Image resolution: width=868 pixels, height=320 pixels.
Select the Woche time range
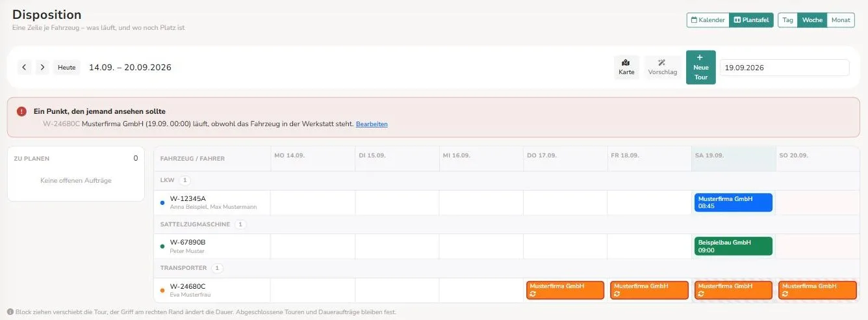[x=812, y=20]
